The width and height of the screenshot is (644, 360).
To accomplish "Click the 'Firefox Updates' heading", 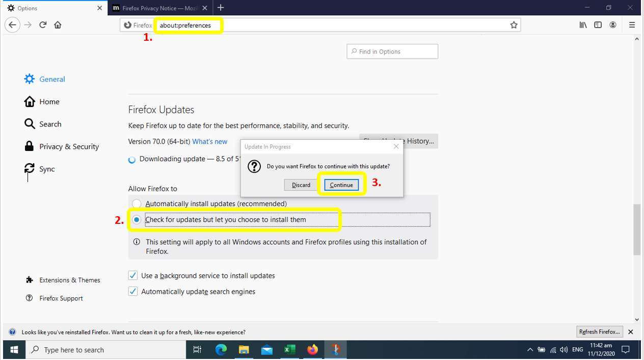I will coord(161,110).
